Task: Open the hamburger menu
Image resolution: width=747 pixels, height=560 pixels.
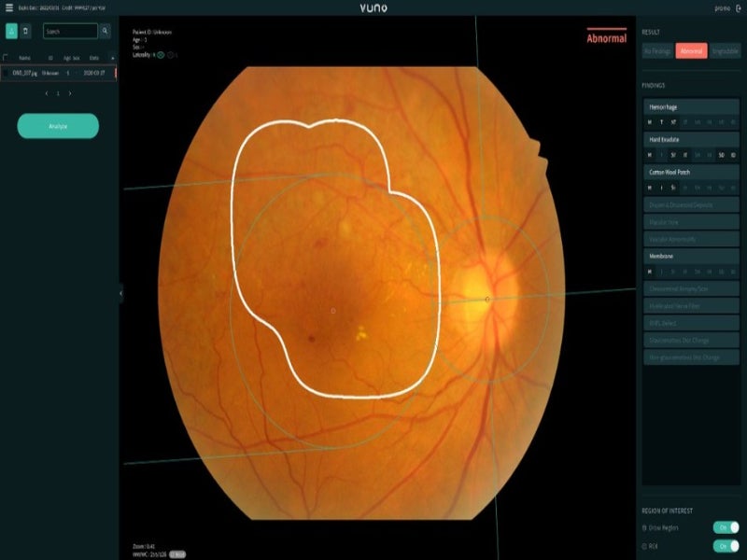Action: click(x=9, y=7)
